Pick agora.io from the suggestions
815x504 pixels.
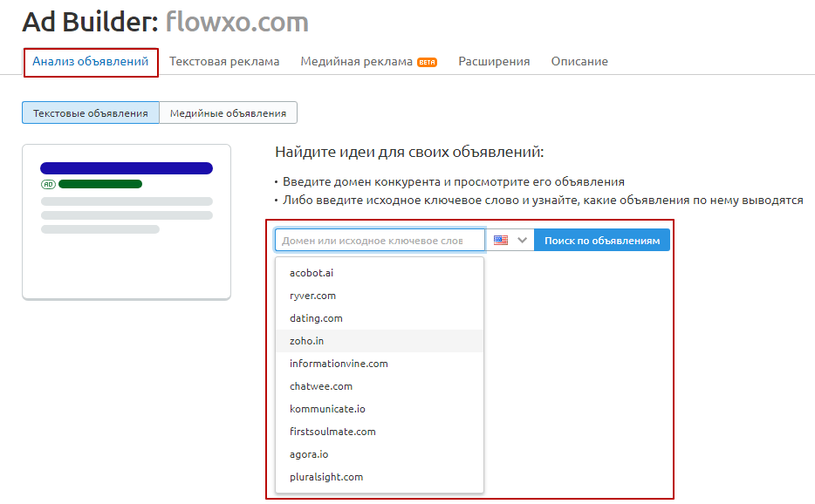[380, 454]
